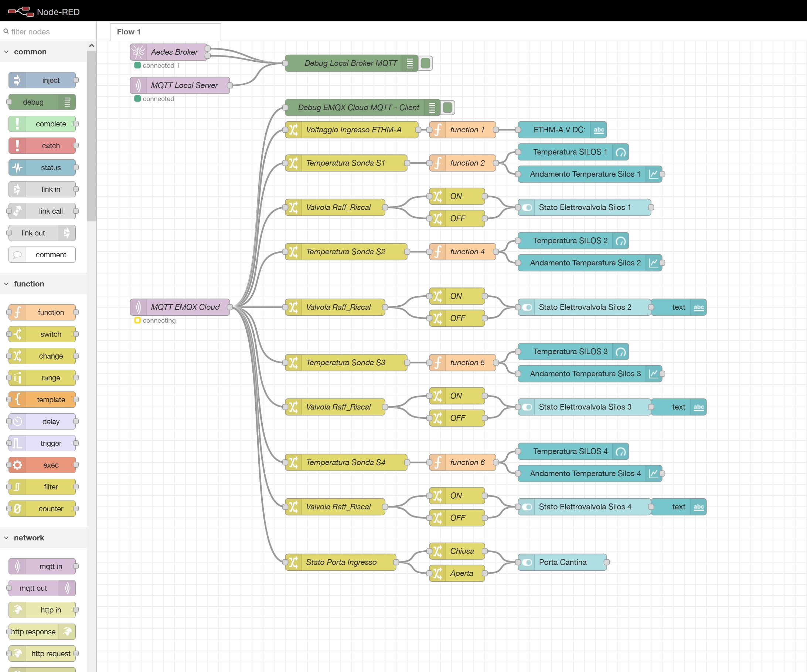Viewport: 807px width, 672px height.
Task: Select the http response palette node
Action: coord(42,631)
